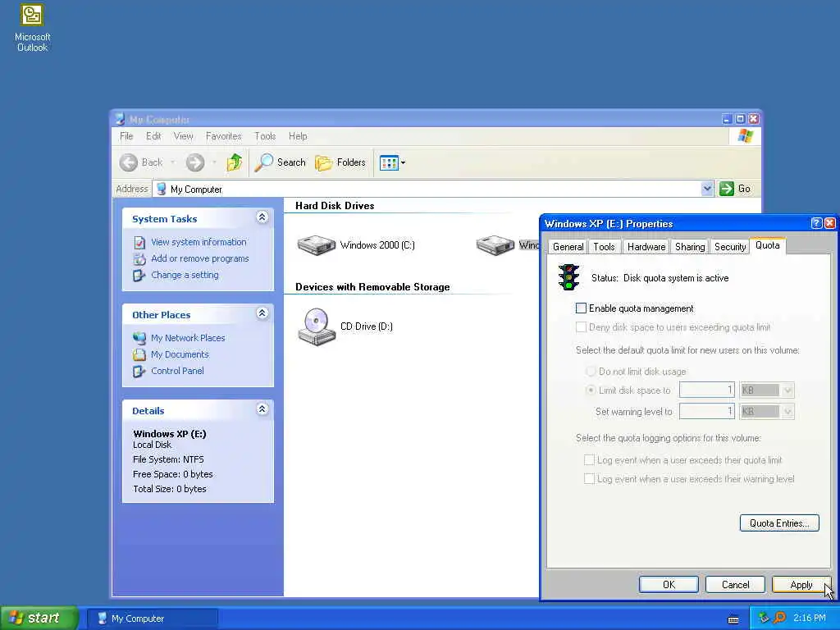The height and width of the screenshot is (630, 840).
Task: Open My Network Places link
Action: coord(188,338)
